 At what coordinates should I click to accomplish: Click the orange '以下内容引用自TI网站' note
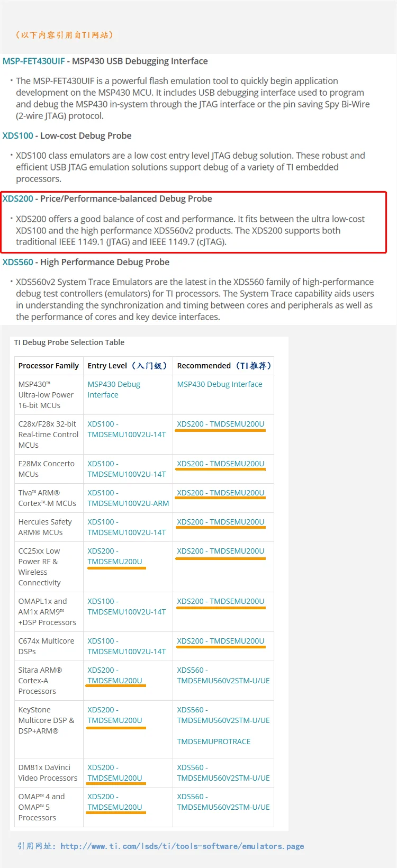tap(64, 35)
